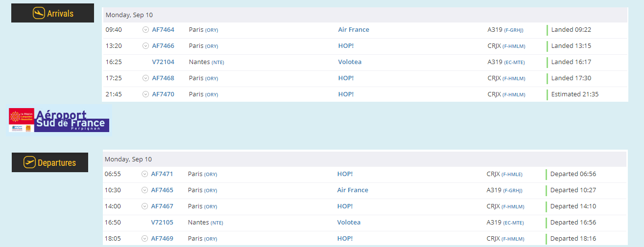Open flight V72104 link
Screen dimensions: 644x247
tap(163, 62)
